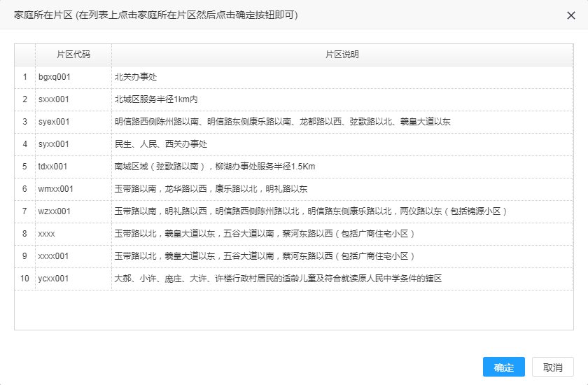Sort by the 片区代码 column header
The image size is (588, 385).
tap(73, 55)
